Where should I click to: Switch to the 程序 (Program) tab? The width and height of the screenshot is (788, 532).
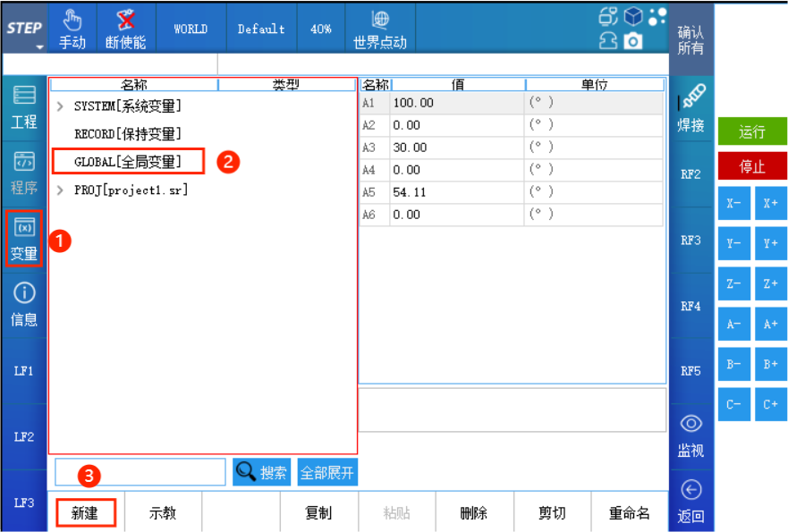(23, 170)
